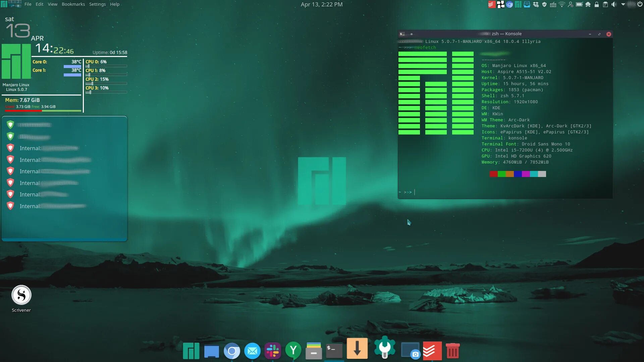The height and width of the screenshot is (362, 644).
Task: Click the volume speaker tray icon
Action: pyautogui.click(x=614, y=4)
